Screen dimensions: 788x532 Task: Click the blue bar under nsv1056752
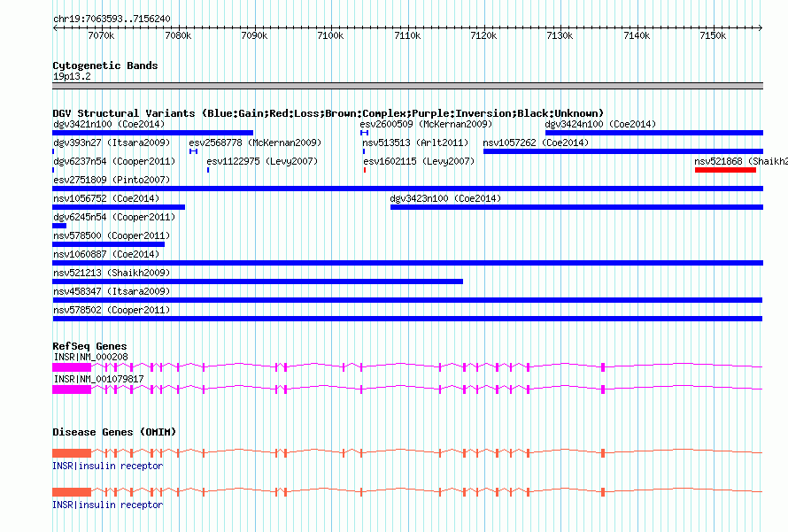point(119,207)
